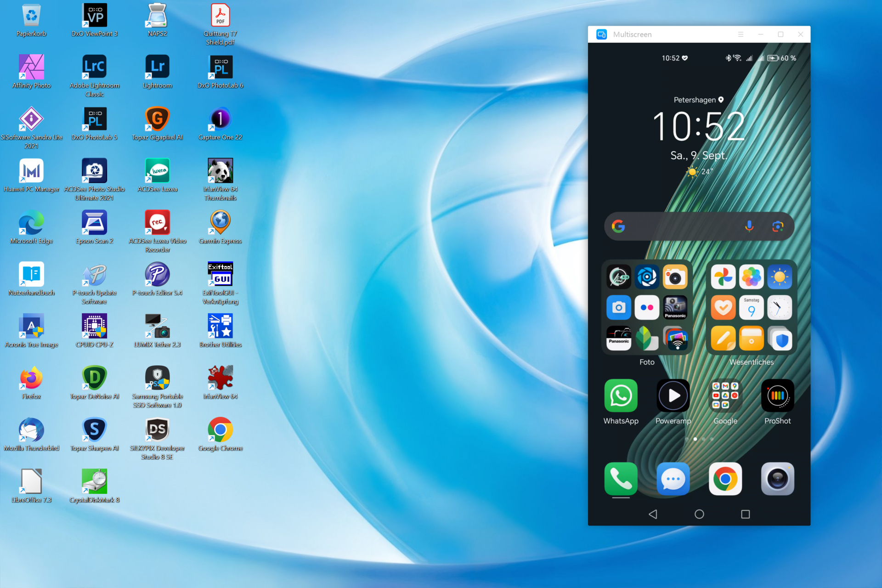Open LUMIX Tether 2.3 shortcut
The width and height of the screenshot is (882, 588).
(x=157, y=326)
